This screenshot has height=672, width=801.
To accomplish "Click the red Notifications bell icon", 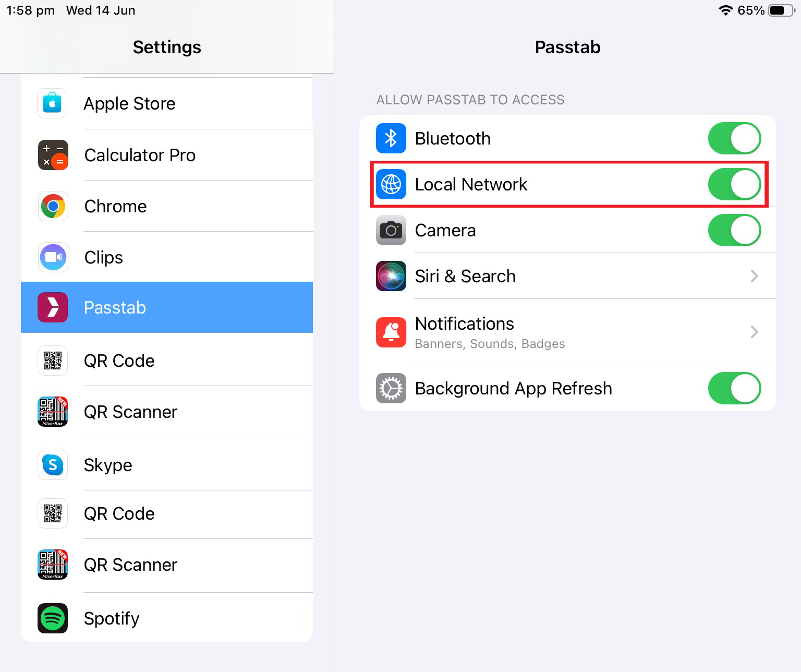I will pyautogui.click(x=391, y=332).
